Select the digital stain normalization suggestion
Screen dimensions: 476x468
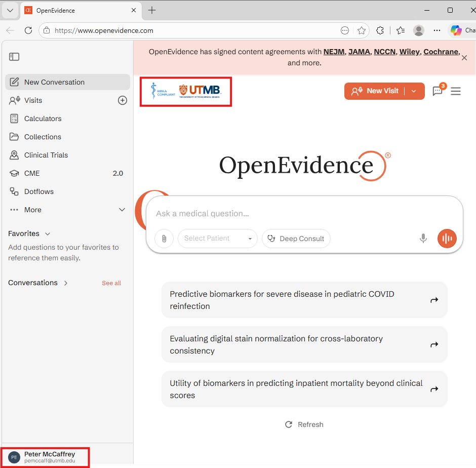tap(304, 344)
